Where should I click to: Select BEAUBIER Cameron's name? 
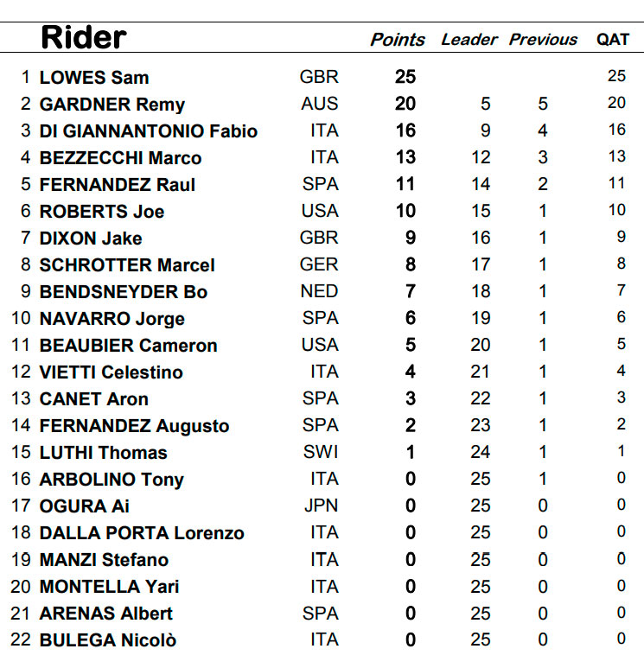(x=128, y=346)
